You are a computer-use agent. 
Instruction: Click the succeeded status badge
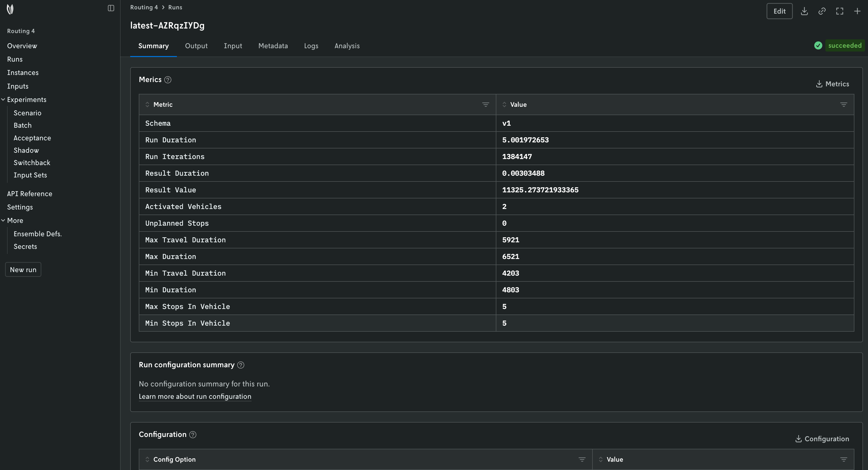[845, 45]
